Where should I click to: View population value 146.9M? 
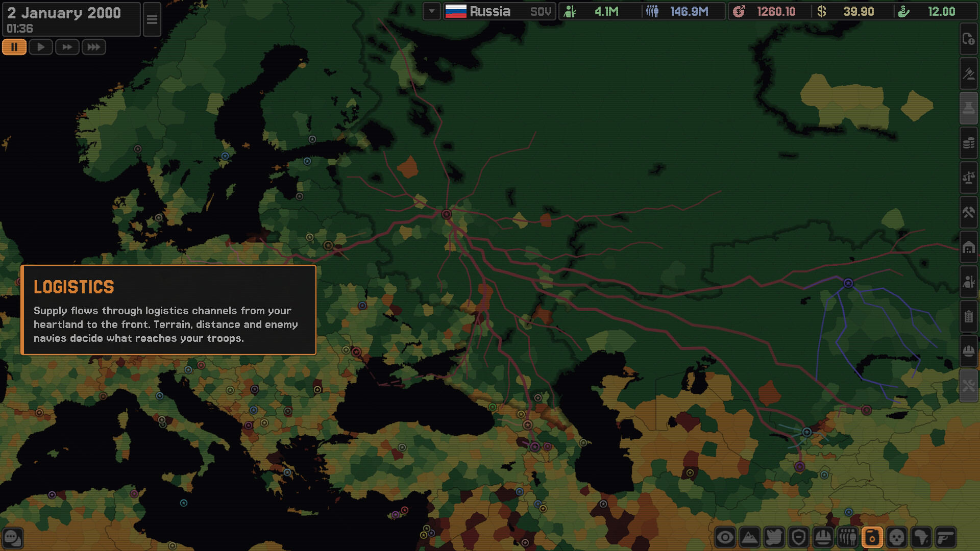coord(689,11)
